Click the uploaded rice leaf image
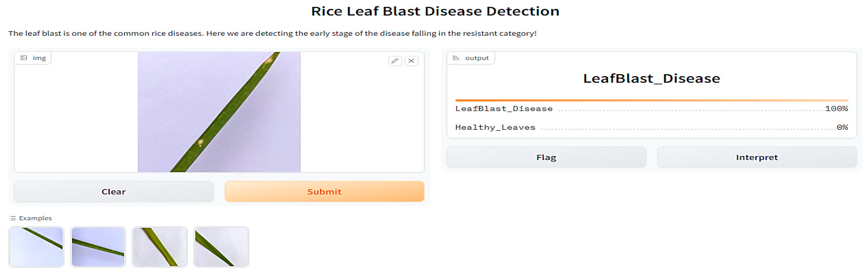This screenshot has height=274, width=868. (x=219, y=112)
